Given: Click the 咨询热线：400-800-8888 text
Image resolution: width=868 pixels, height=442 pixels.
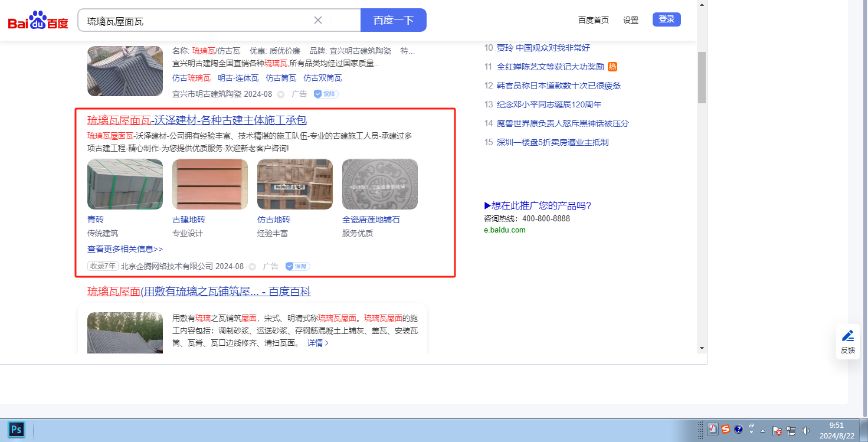Looking at the screenshot, I should [527, 218].
